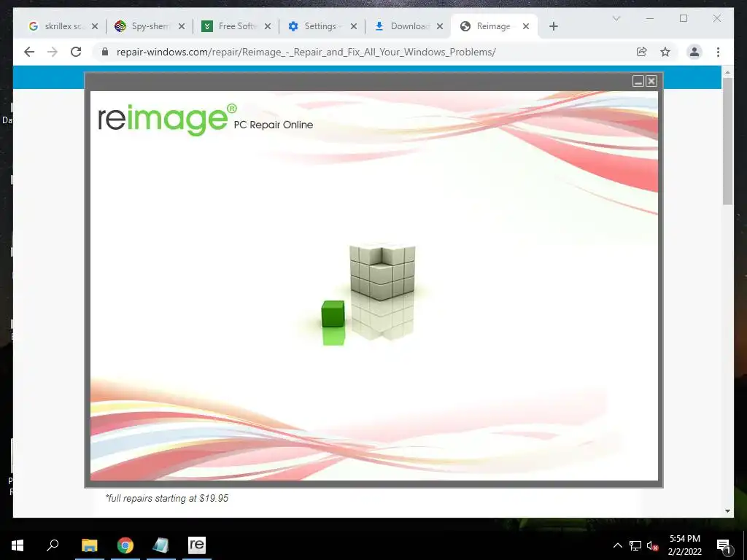Open File Explorer from the taskbar
The height and width of the screenshot is (560, 747).
tap(89, 545)
